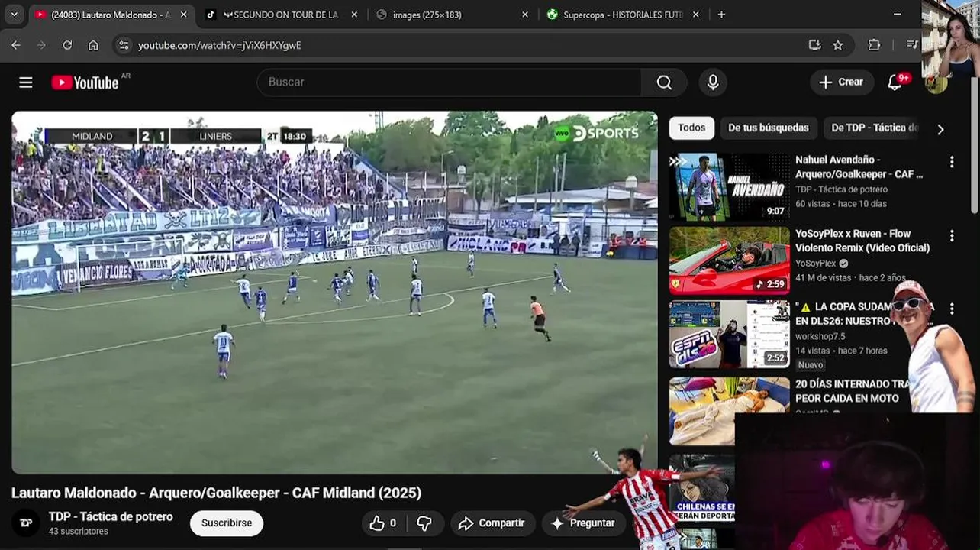980x550 pixels.
Task: Open the YouTube guide hamburger menu
Action: pyautogui.click(x=26, y=82)
